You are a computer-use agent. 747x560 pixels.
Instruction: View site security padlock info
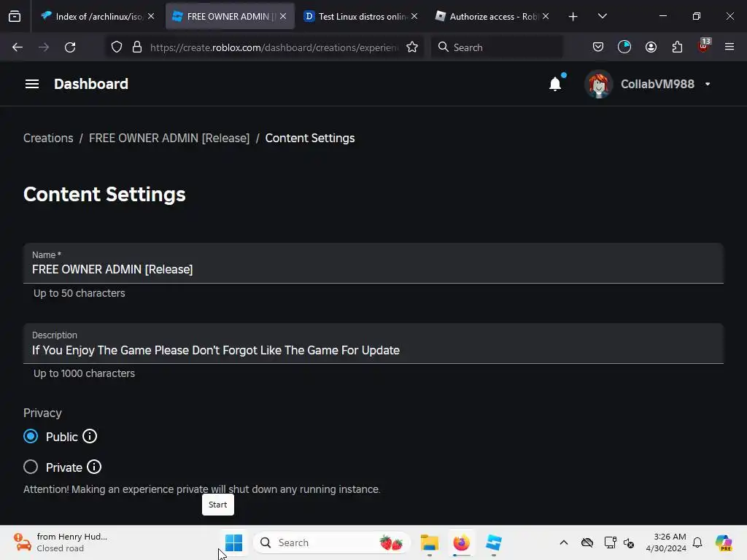tap(137, 47)
